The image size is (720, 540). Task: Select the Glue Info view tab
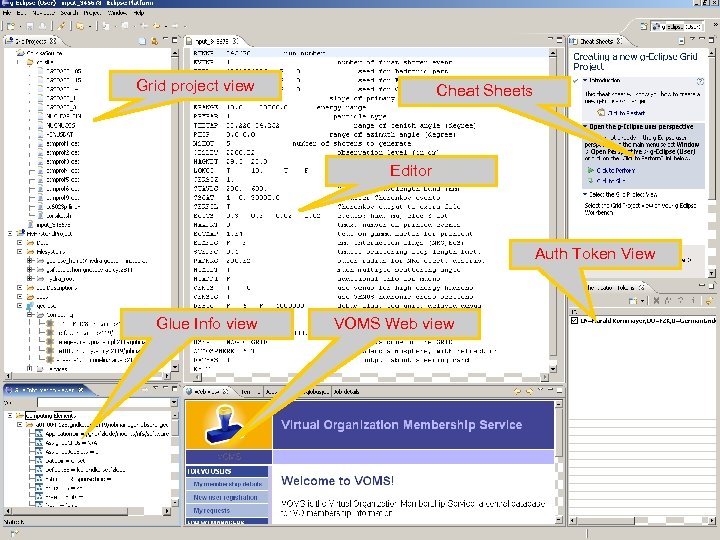44,390
